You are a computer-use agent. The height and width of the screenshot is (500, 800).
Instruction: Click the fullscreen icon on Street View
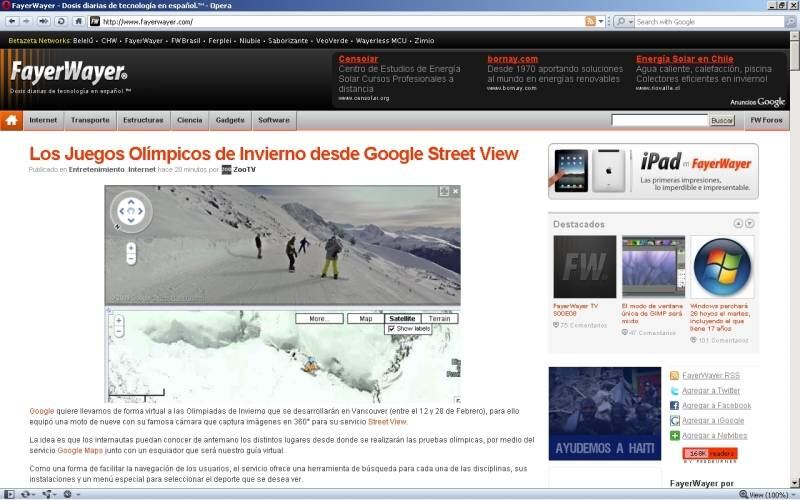pos(443,191)
